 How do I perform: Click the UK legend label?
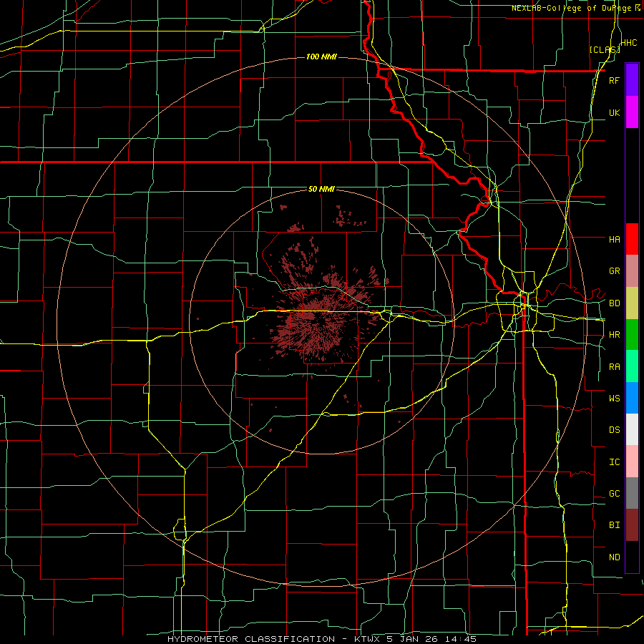(x=614, y=113)
